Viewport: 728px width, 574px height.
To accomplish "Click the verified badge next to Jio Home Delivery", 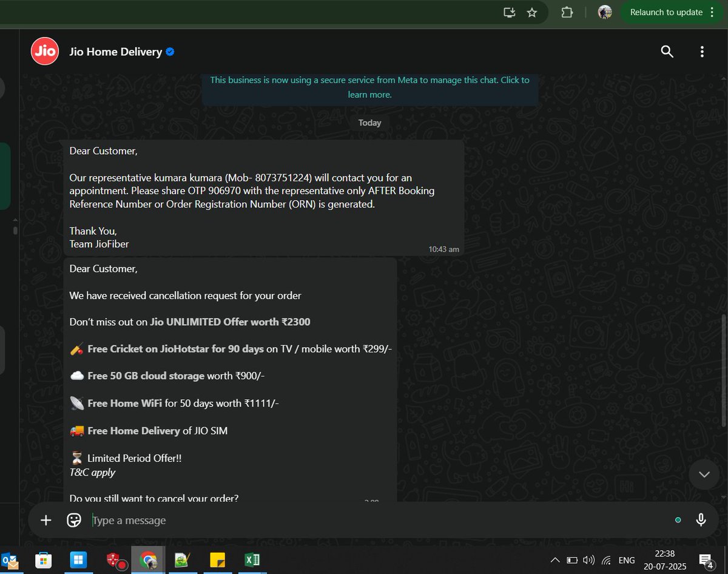I will point(170,52).
